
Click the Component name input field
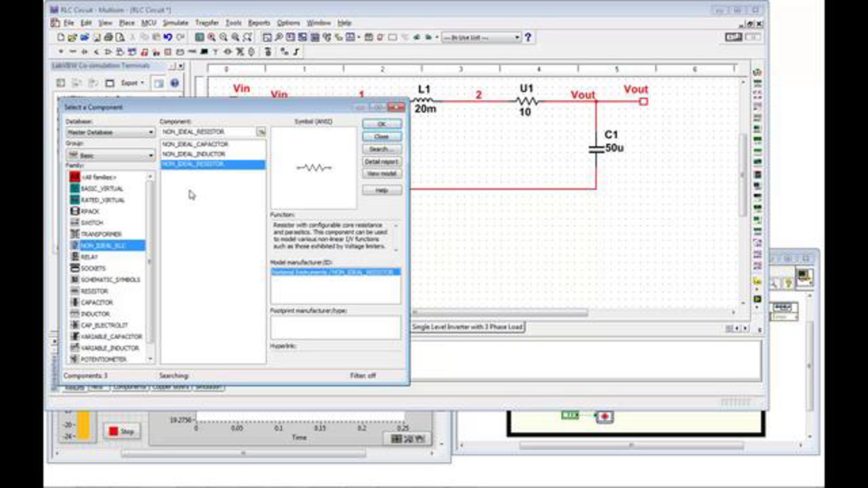(208, 132)
